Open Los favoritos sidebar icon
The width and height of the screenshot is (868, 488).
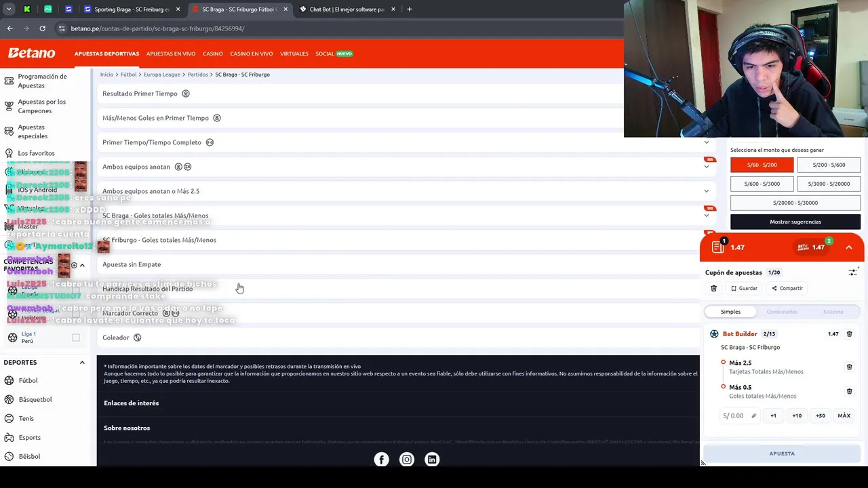point(9,153)
